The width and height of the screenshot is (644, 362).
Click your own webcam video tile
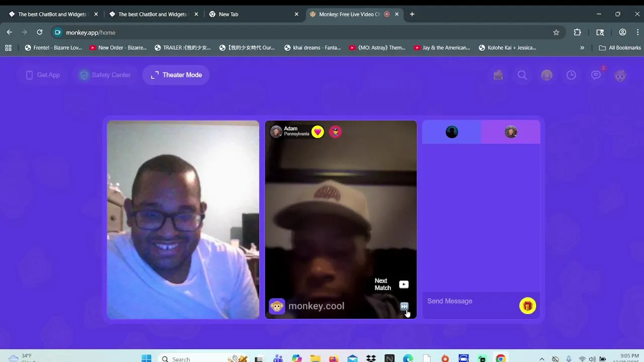pyautogui.click(x=183, y=220)
